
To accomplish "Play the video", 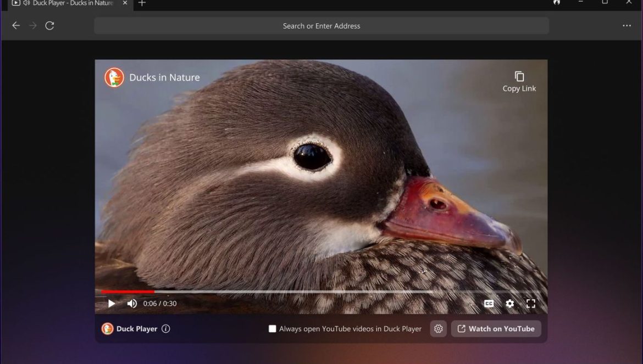I will point(112,304).
